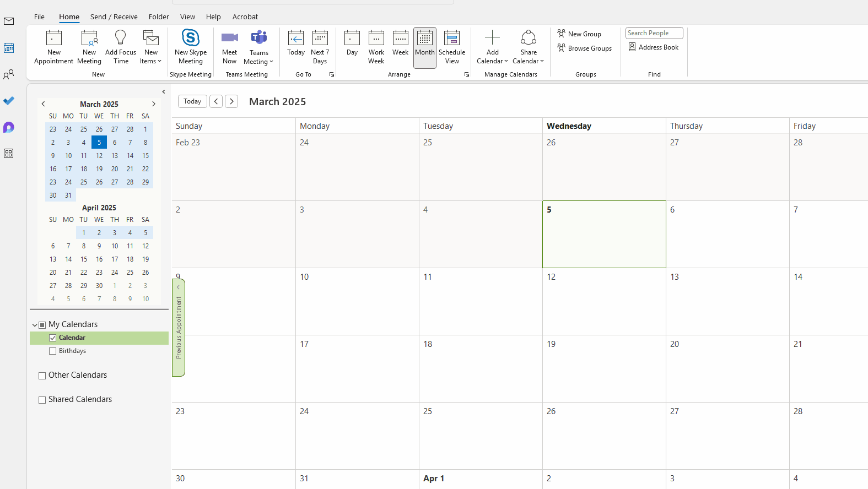Image resolution: width=868 pixels, height=489 pixels.
Task: Show Next 7 Days
Action: 320,47
